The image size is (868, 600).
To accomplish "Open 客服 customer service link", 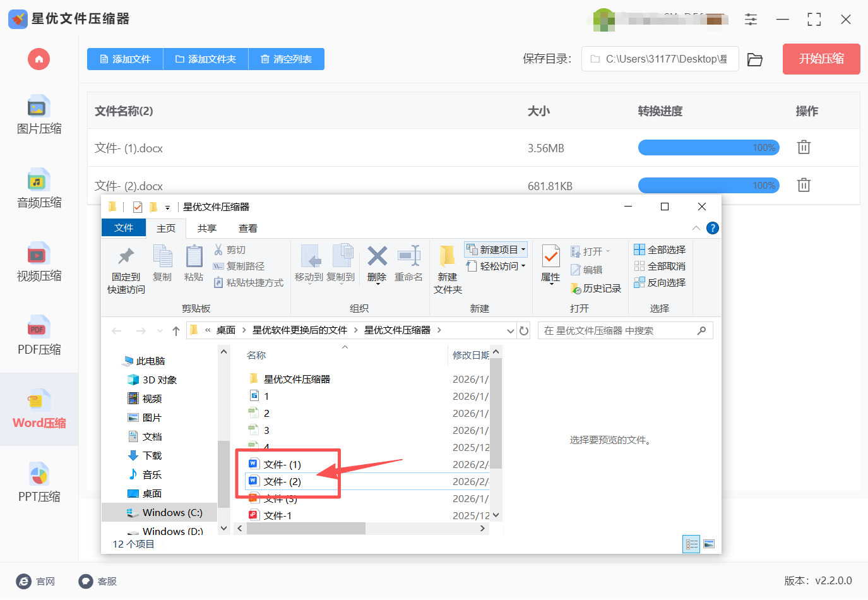I will 98,581.
